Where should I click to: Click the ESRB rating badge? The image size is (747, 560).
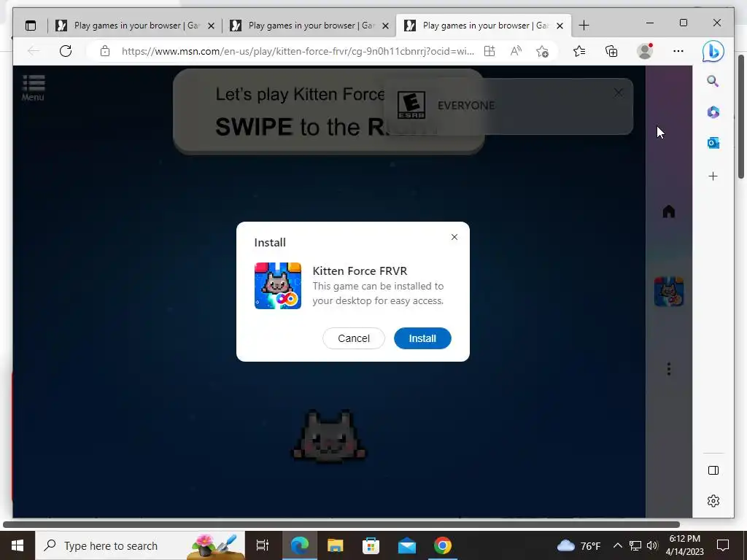click(411, 105)
